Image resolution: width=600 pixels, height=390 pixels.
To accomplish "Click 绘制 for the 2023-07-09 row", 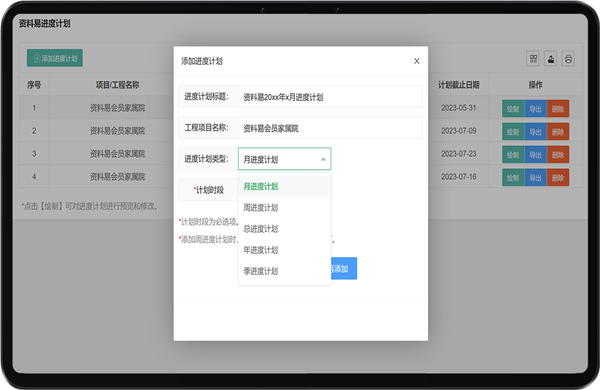I will 513,132.
